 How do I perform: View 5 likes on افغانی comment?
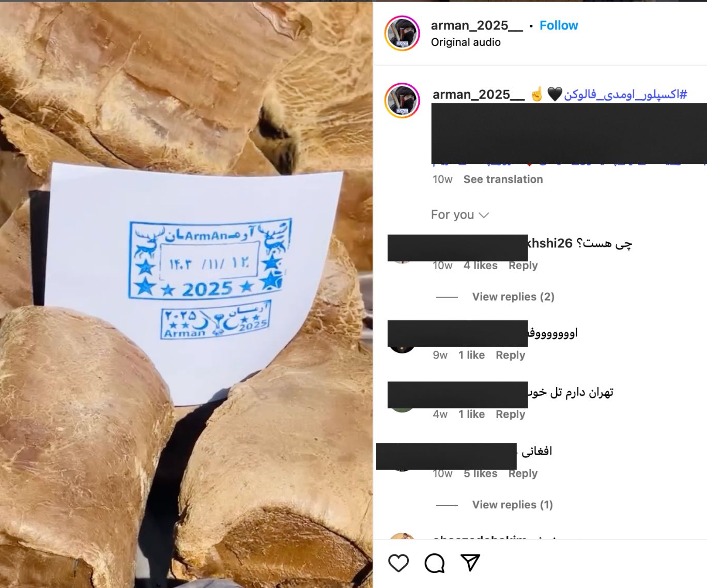(x=481, y=474)
